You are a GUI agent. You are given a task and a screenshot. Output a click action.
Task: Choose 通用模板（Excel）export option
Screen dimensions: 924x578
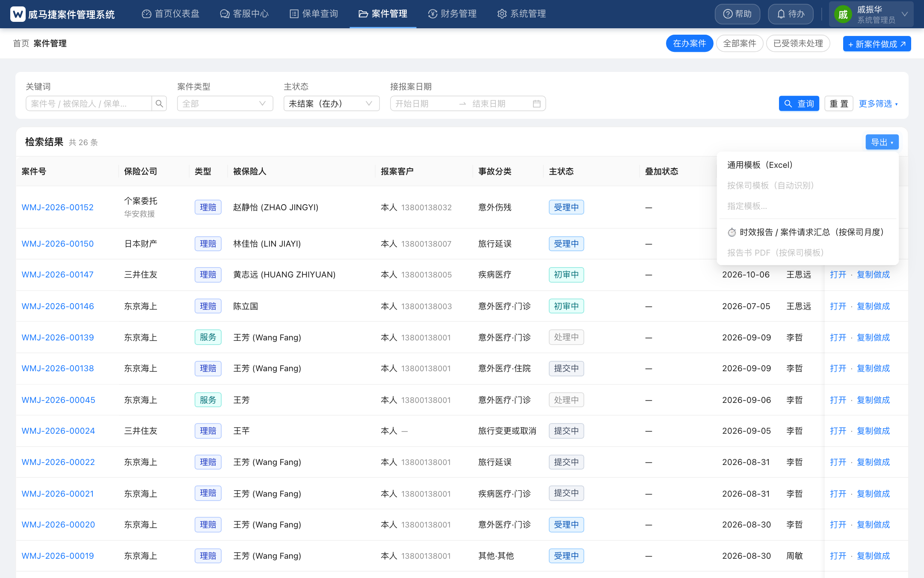pyautogui.click(x=808, y=165)
